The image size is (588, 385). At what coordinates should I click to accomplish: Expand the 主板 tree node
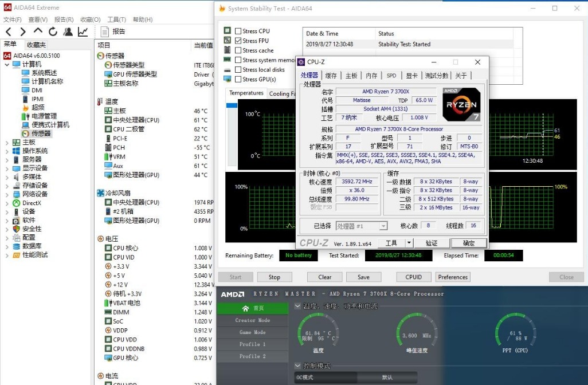pyautogui.click(x=7, y=143)
